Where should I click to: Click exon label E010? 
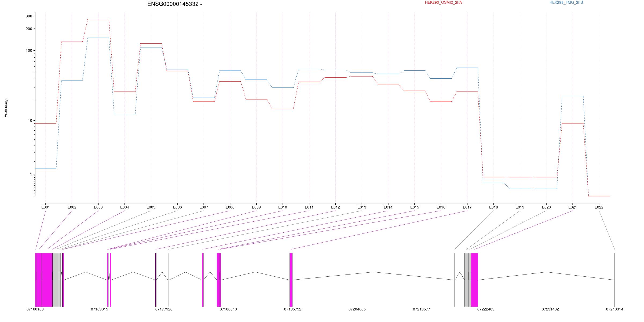pos(283,207)
